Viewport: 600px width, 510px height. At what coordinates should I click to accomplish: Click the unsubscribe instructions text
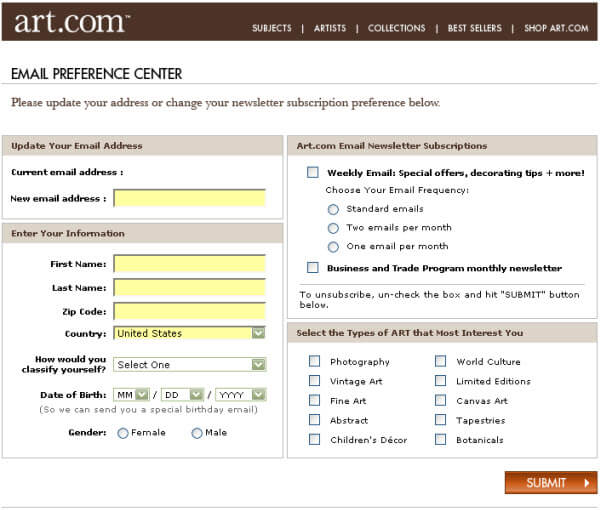tap(439, 300)
